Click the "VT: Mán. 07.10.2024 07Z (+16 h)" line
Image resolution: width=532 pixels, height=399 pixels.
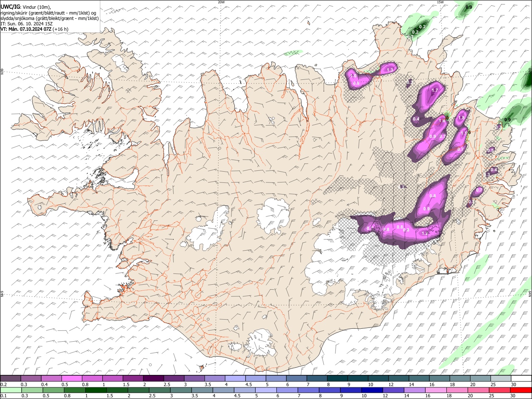tap(34, 29)
